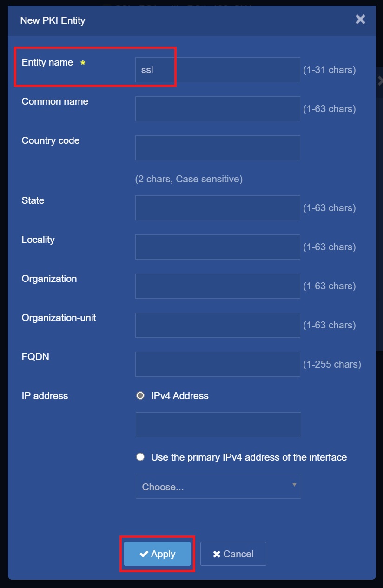The width and height of the screenshot is (383, 588).
Task: Close the New PKI Entity dialog
Action: (360, 20)
